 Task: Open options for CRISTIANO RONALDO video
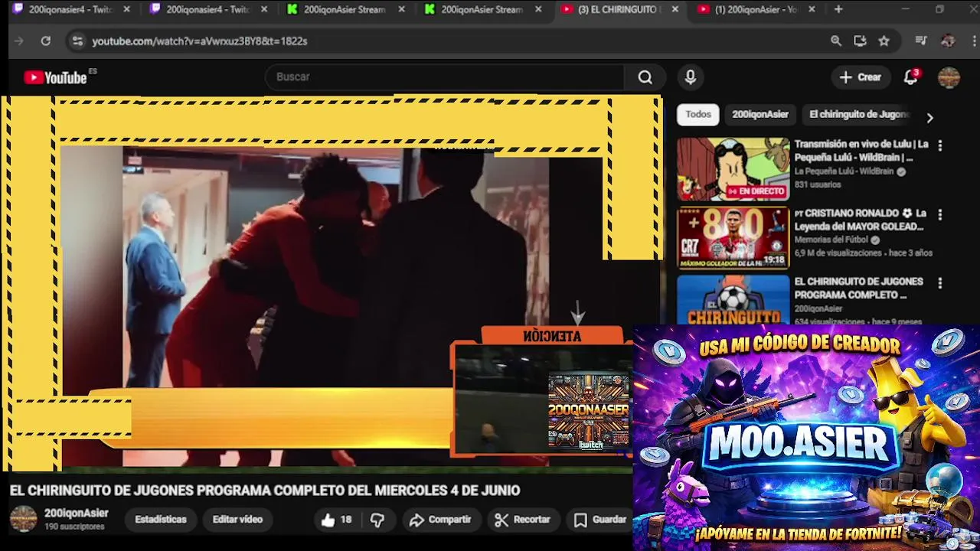click(x=940, y=215)
